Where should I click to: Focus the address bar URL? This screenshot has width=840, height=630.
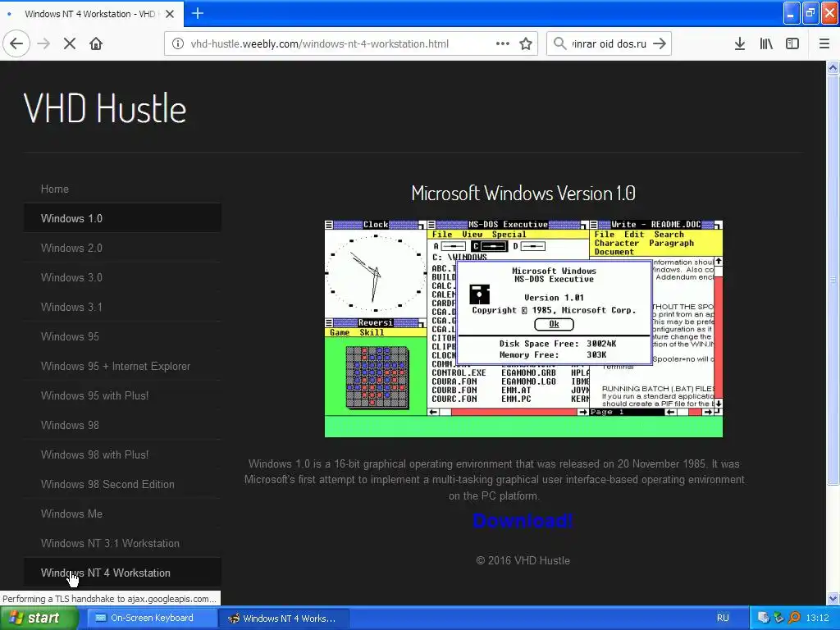coord(320,43)
